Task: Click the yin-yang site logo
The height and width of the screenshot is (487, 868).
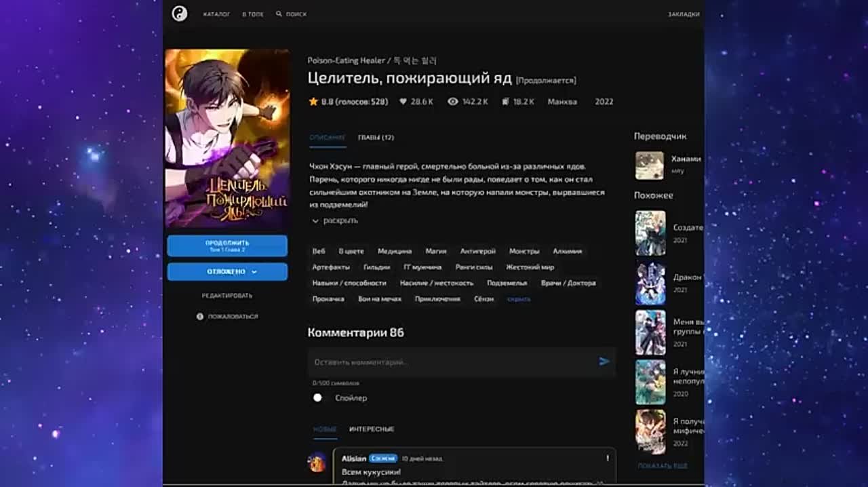Action: click(180, 13)
